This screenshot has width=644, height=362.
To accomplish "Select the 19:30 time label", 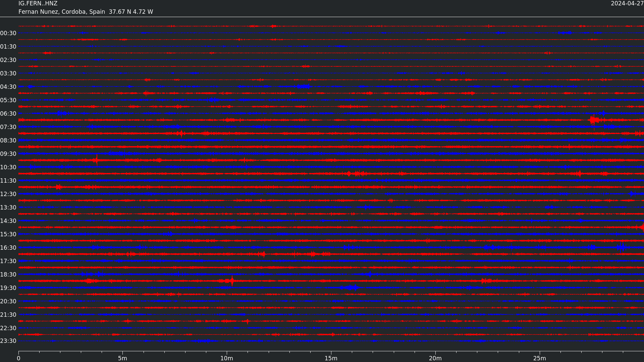I will tap(8, 288).
